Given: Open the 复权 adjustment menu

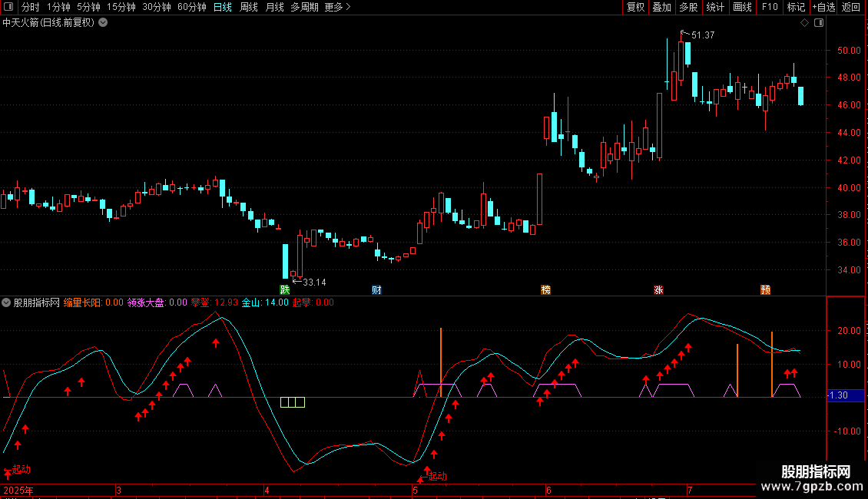Looking at the screenshot, I should pos(635,7).
